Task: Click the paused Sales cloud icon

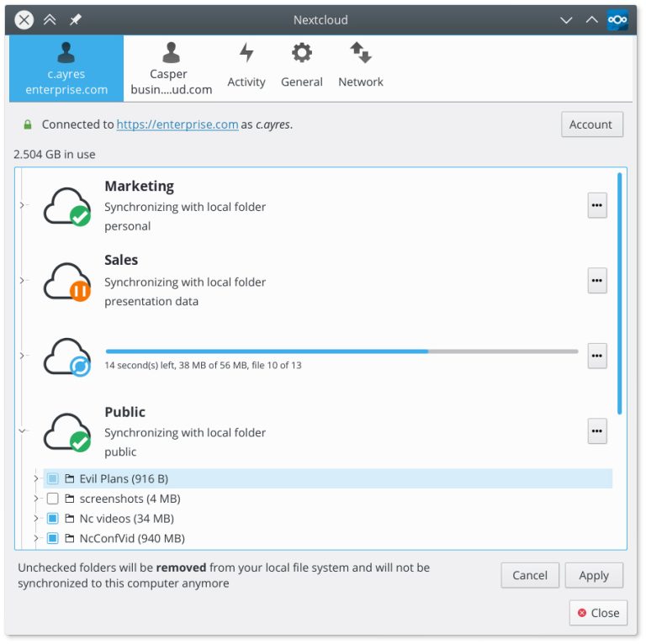Action: tap(66, 281)
